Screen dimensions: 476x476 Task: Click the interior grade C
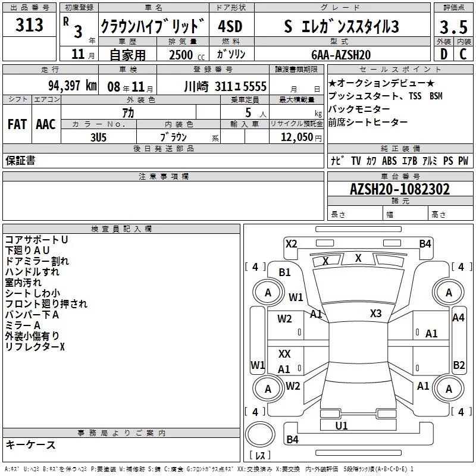pos(463,54)
